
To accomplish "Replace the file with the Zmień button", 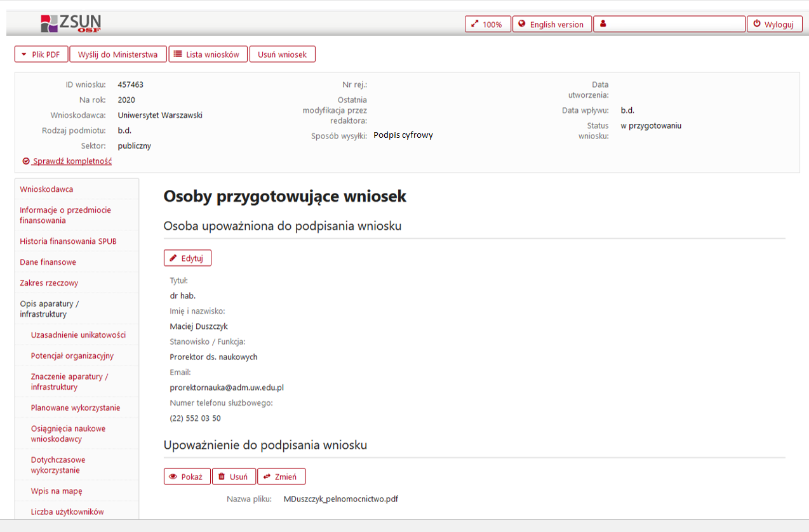I will pos(281,477).
